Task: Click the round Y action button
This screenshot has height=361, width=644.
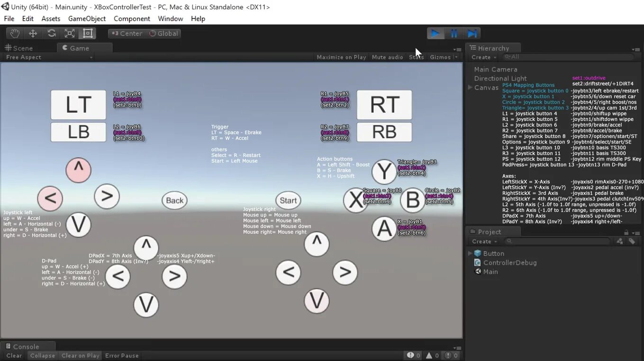Action: [x=384, y=172]
